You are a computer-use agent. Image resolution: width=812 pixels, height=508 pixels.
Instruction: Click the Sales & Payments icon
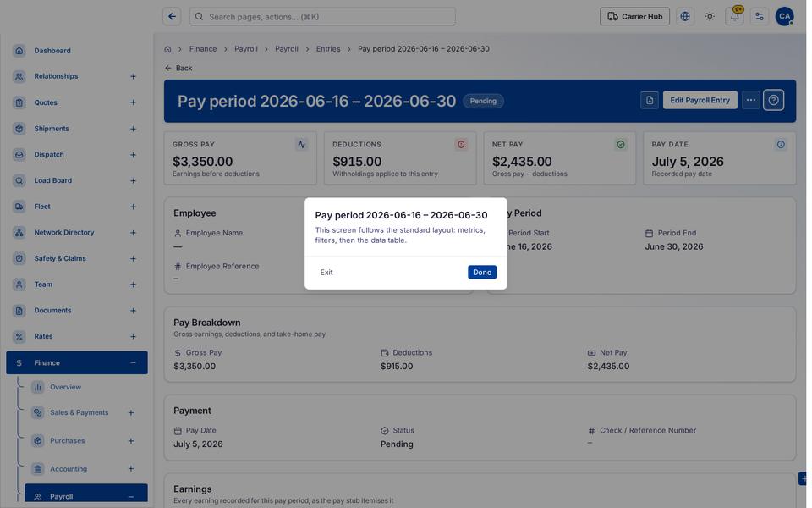pyautogui.click(x=37, y=412)
